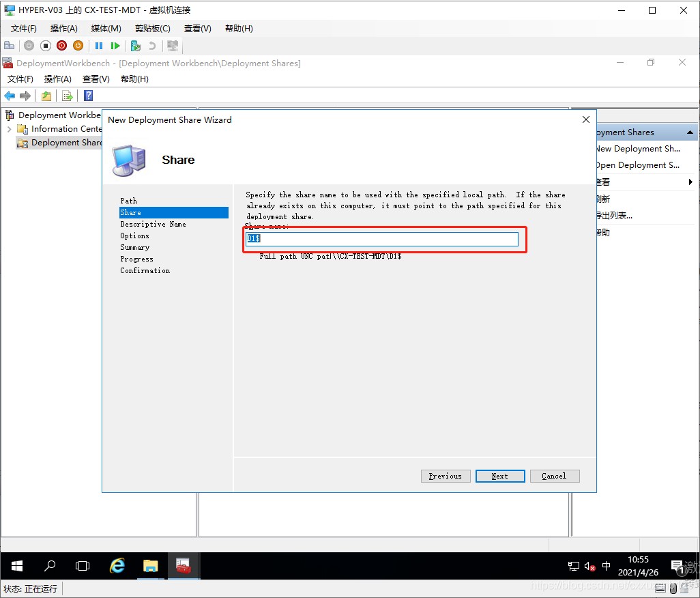Click New Deployment Share action link
The height and width of the screenshot is (598, 700).
638,149
